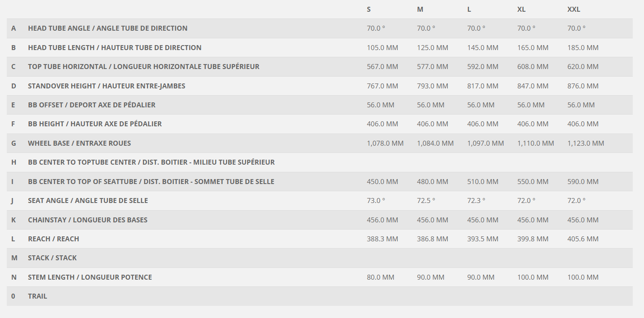644x318 pixels.
Task: Select the 876.0 MM standover height value
Action: pyautogui.click(x=583, y=86)
